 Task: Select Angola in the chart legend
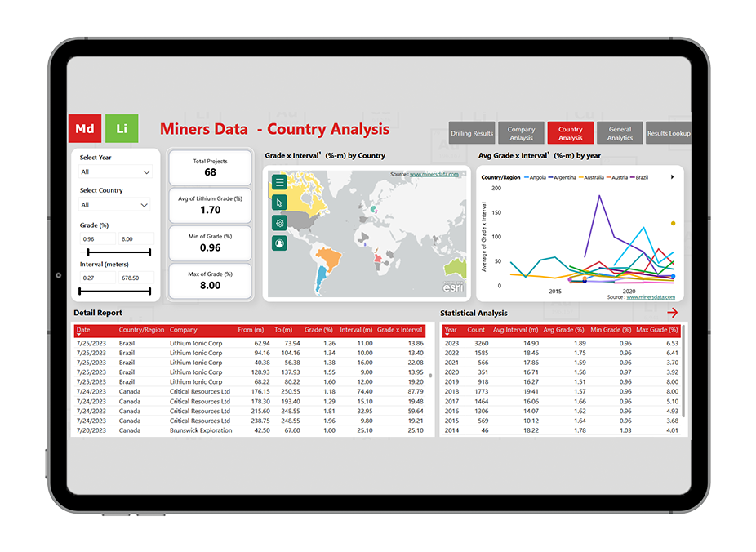pyautogui.click(x=535, y=177)
